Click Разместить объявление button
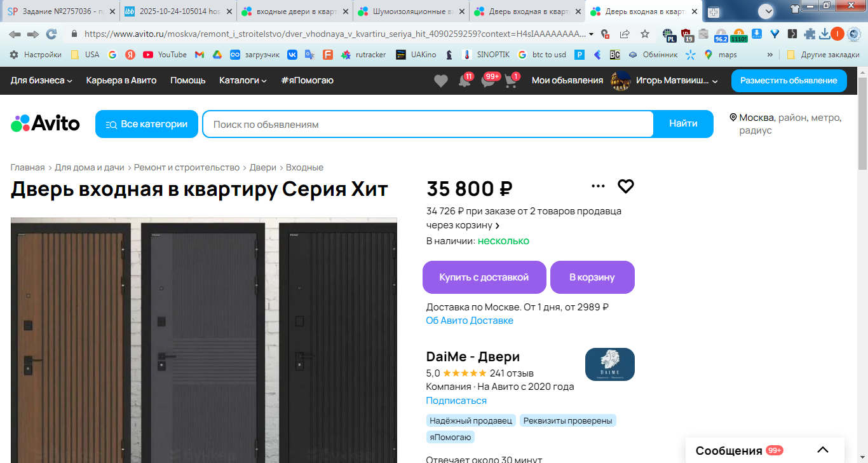868x463 pixels. 789,81
